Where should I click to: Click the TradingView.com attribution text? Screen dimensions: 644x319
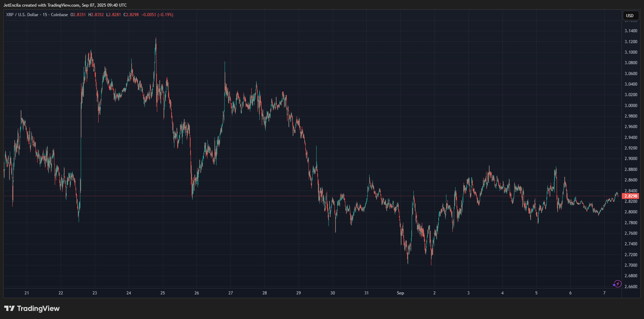coord(64,5)
